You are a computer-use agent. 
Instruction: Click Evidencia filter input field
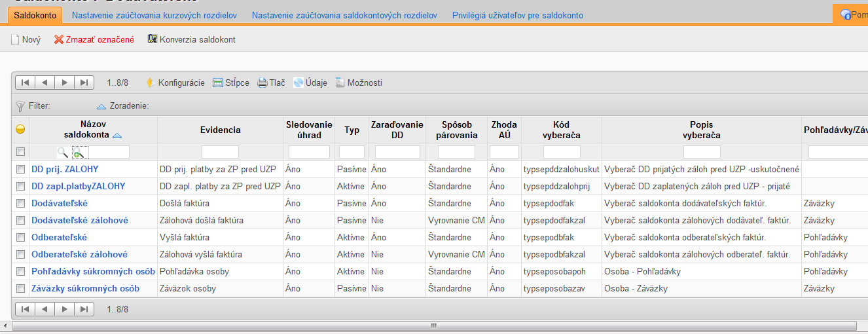point(220,152)
